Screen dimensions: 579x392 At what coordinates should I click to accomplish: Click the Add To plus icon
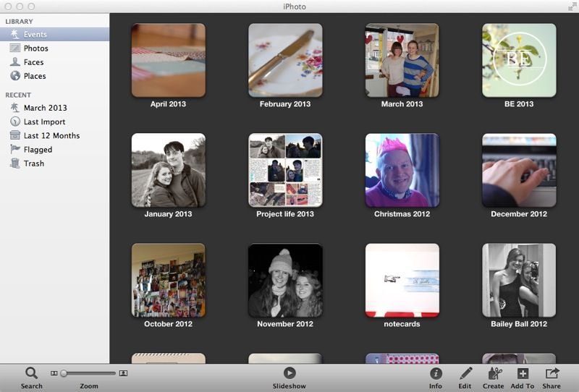click(x=523, y=373)
